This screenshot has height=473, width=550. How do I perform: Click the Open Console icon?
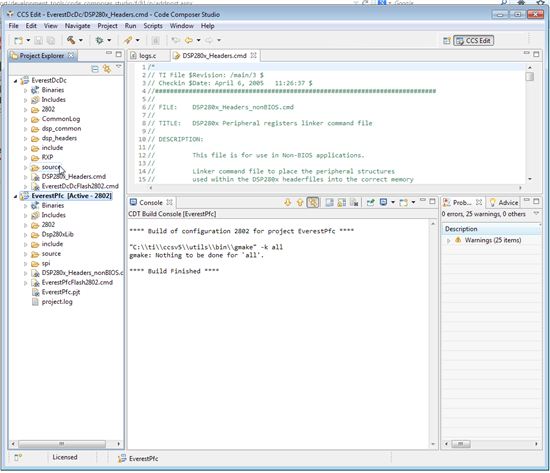pyautogui.click(x=404, y=202)
